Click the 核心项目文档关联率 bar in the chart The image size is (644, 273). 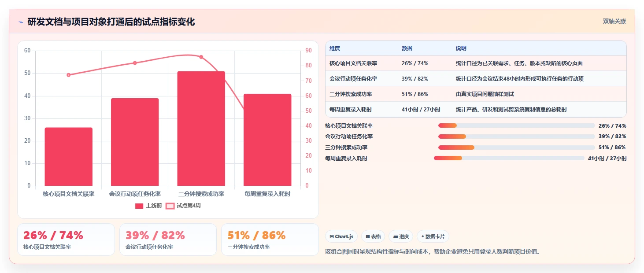pos(69,157)
